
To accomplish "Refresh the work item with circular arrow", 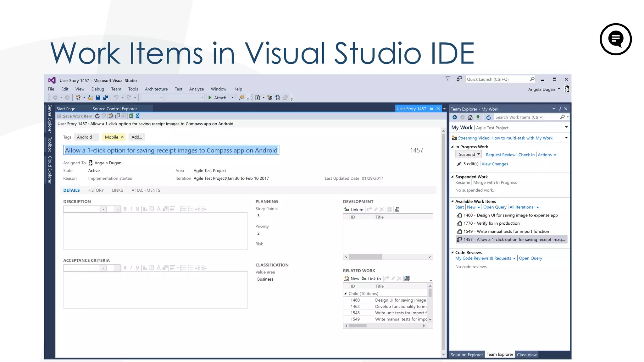I will pyautogui.click(x=97, y=116).
